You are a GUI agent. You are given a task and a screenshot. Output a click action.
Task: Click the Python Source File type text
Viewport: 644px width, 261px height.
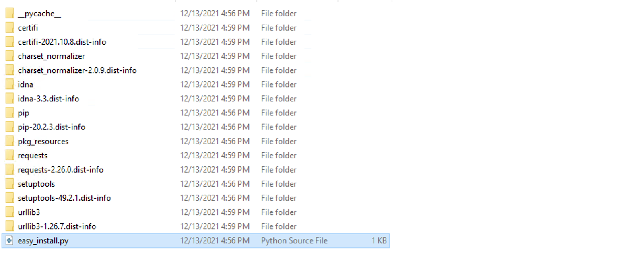[x=294, y=240]
